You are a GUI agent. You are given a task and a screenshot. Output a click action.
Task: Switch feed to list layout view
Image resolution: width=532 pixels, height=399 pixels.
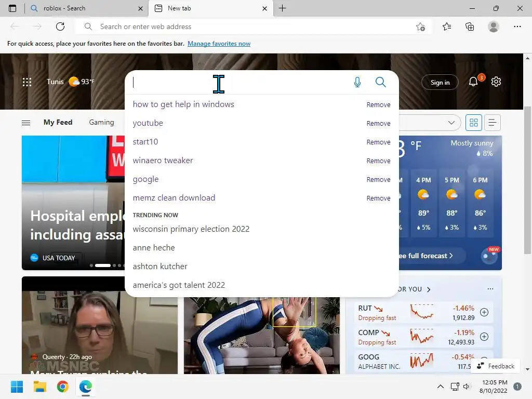pos(493,123)
